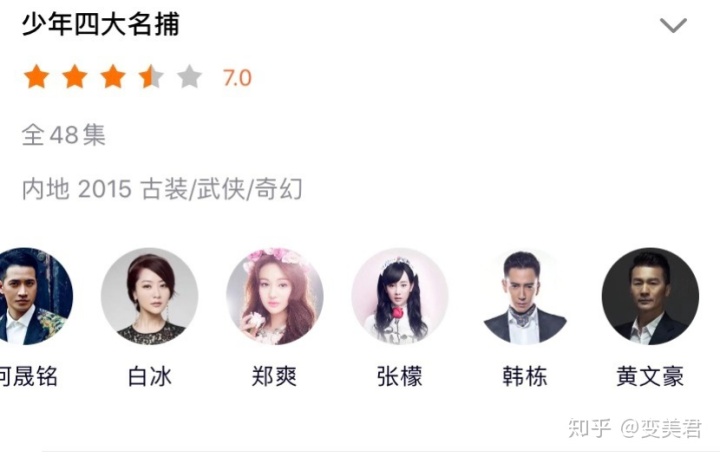Screen dimensions: 720x457
Task: Open the 全48集 episode list
Action: point(64,135)
